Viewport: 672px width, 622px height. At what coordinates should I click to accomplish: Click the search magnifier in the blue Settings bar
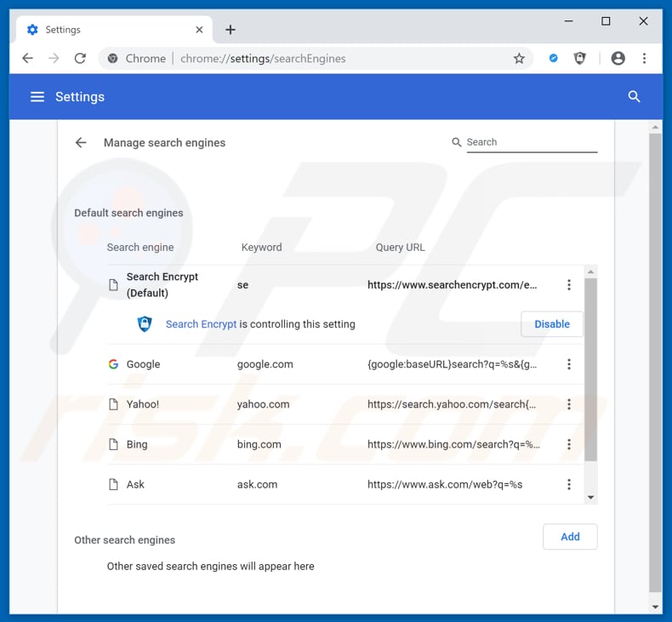(x=634, y=97)
